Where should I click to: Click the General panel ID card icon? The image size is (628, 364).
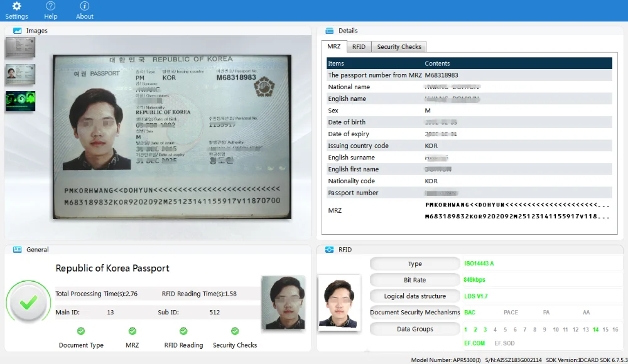click(17, 250)
